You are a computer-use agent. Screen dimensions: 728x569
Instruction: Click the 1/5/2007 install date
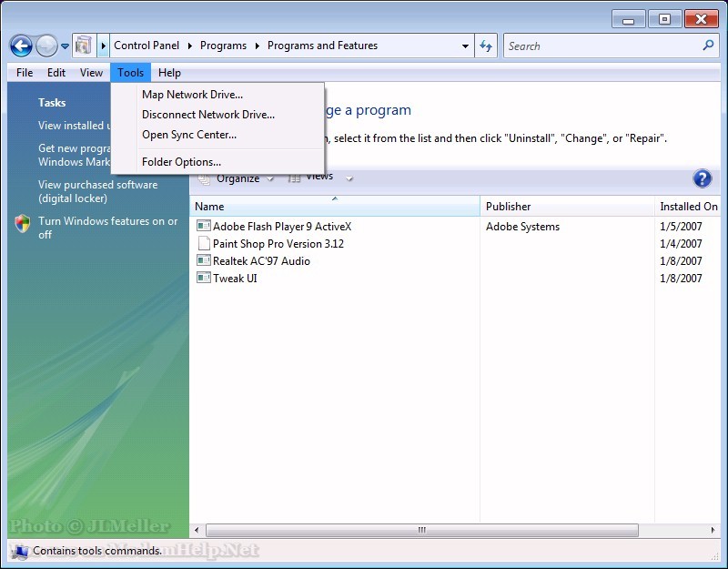681,227
